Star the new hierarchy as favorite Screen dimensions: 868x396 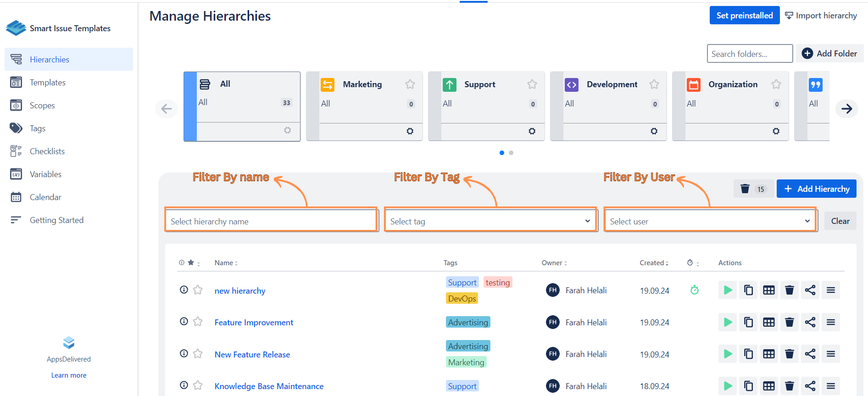[198, 290]
